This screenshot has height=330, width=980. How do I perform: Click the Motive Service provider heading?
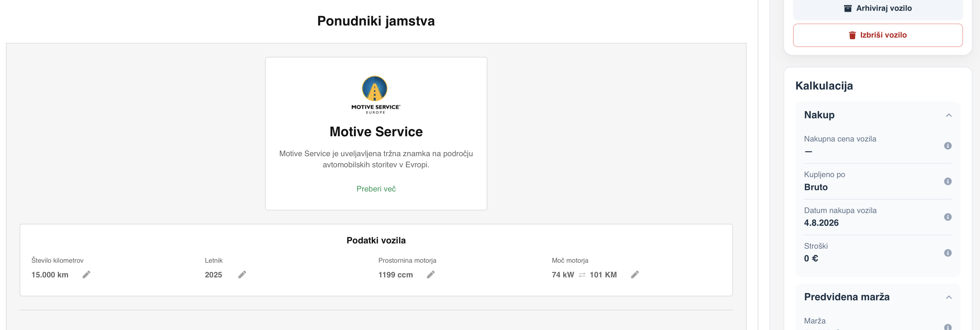[x=376, y=132]
